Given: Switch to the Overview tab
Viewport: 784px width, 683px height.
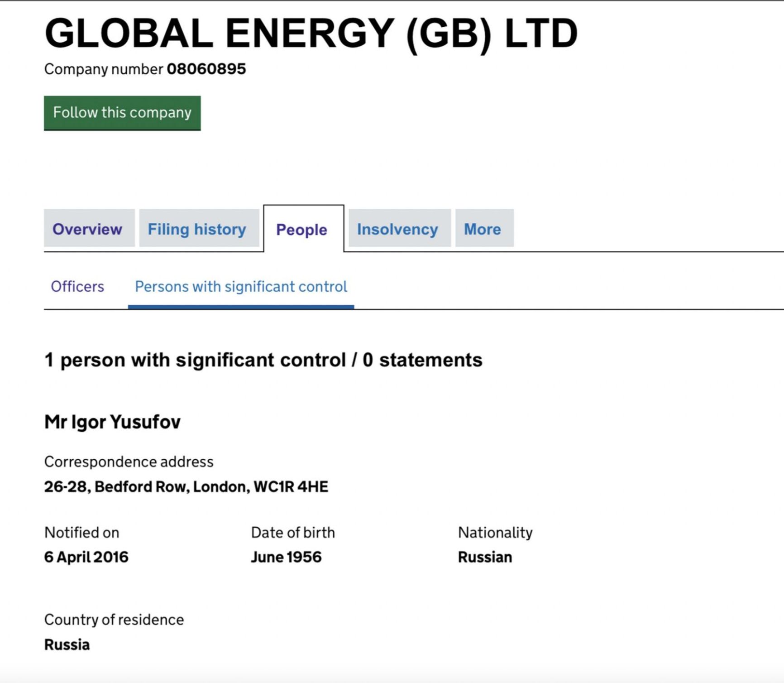Looking at the screenshot, I should [x=88, y=229].
